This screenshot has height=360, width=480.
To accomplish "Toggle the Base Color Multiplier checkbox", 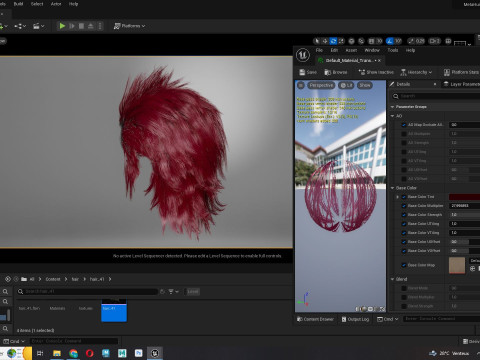I will click(404, 206).
